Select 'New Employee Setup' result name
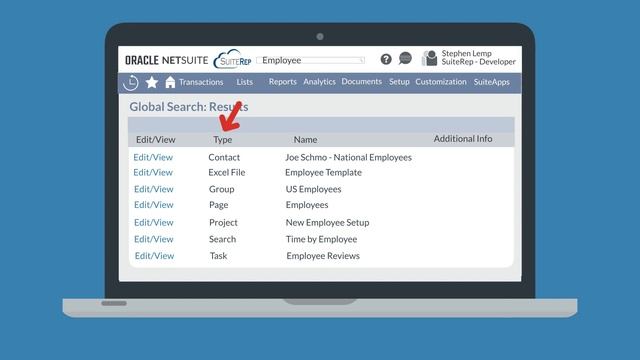Screen dimensions: 640x360 tap(327, 222)
